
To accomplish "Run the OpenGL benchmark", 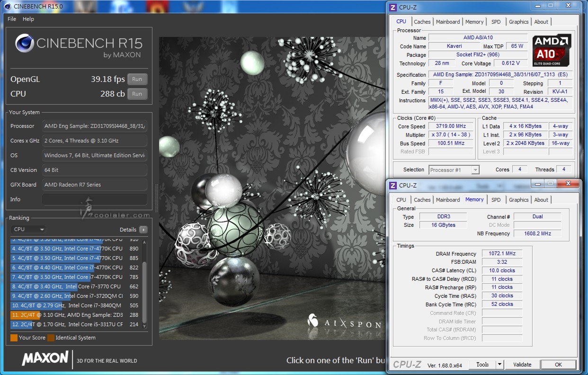I will coord(137,79).
